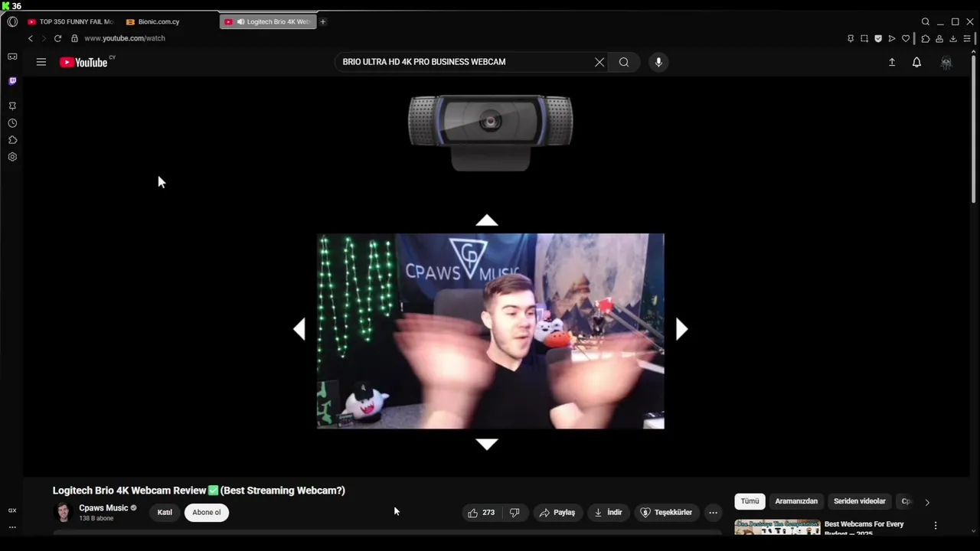Open Extensions cube icon in sidebar
The image size is (980, 551).
click(x=12, y=140)
